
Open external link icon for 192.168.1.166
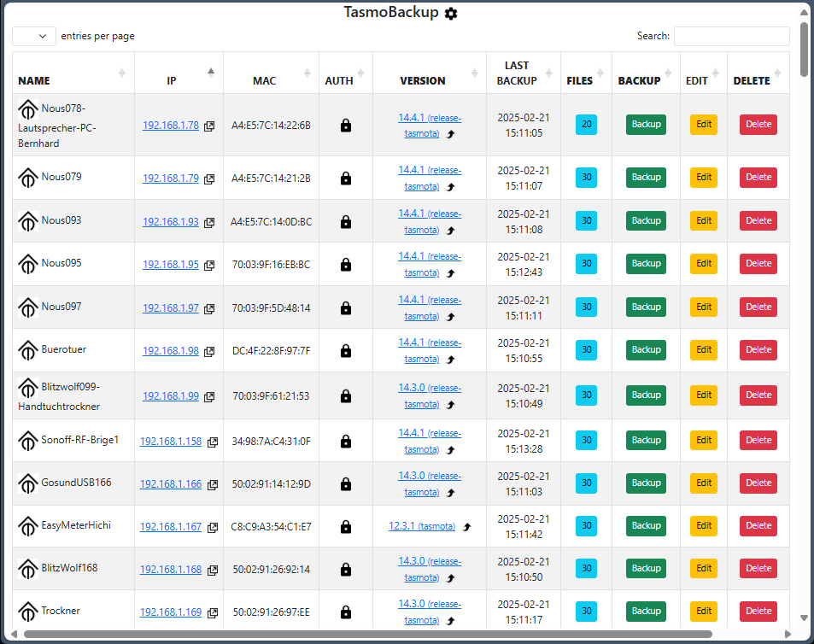(213, 484)
